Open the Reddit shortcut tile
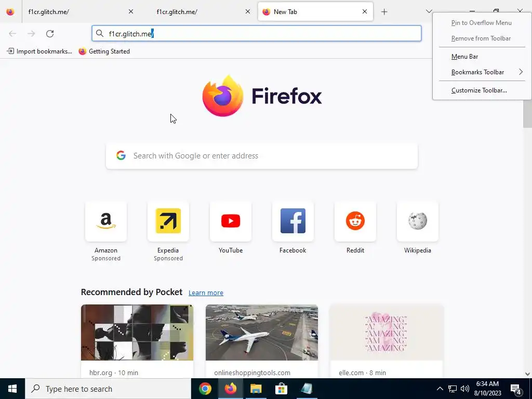 coord(355,221)
